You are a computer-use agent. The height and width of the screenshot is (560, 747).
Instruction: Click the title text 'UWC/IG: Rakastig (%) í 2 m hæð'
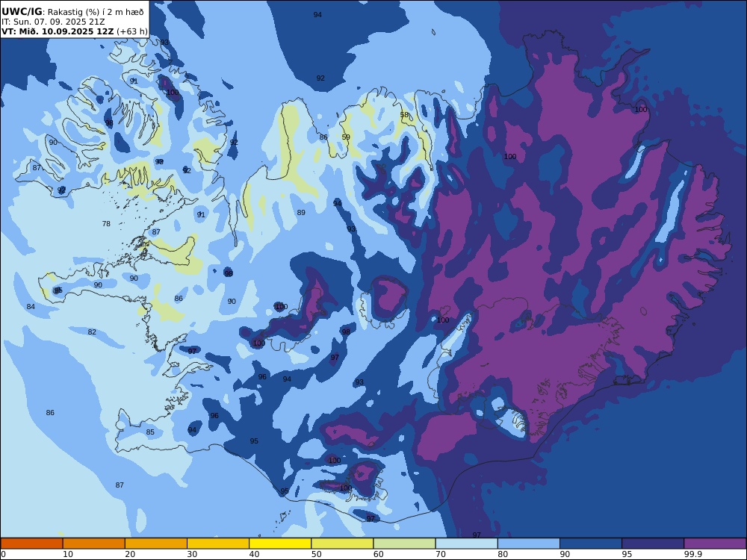point(72,12)
